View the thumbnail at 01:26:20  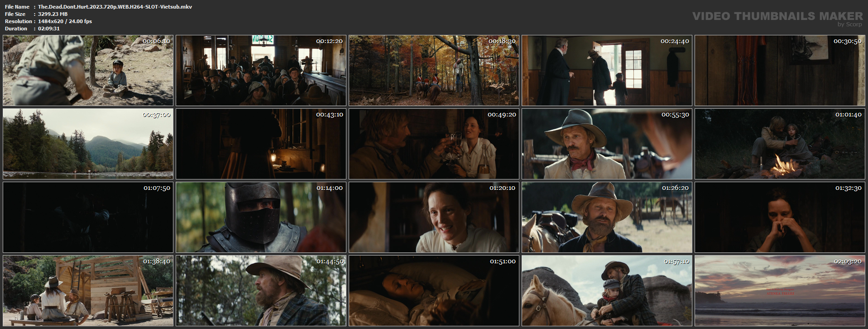(607, 217)
